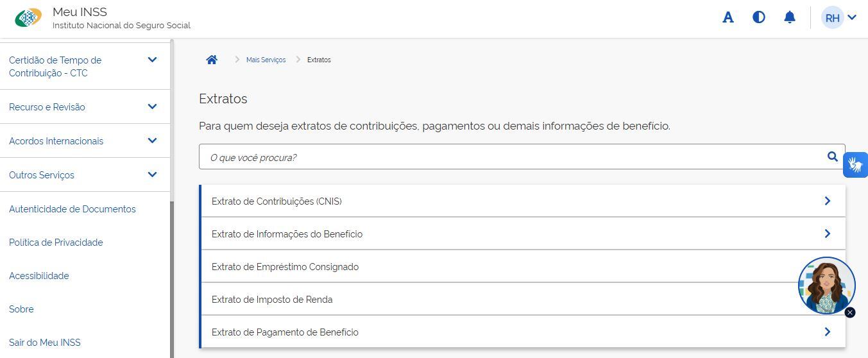Go to home via breadcrumb house icon
This screenshot has height=358, width=868.
pyautogui.click(x=212, y=60)
